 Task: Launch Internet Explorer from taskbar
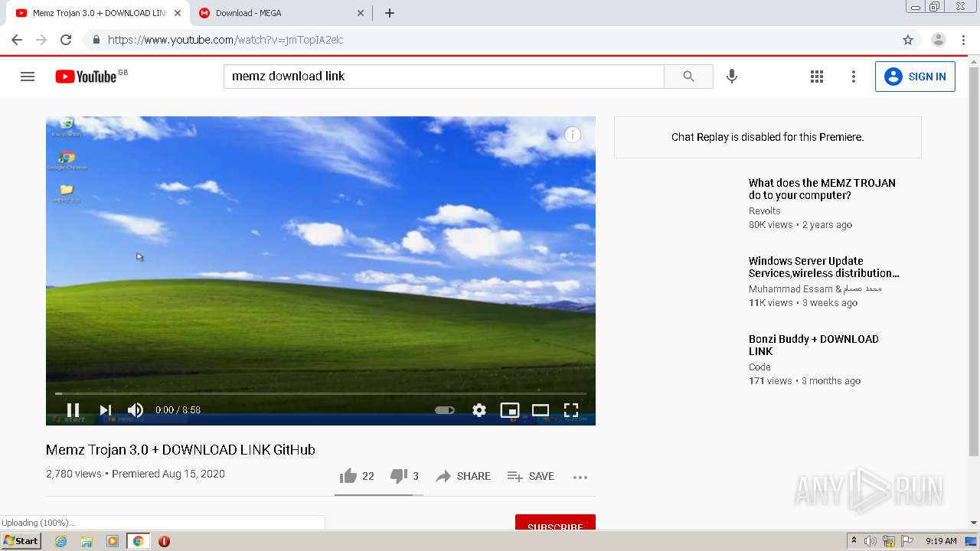point(60,541)
